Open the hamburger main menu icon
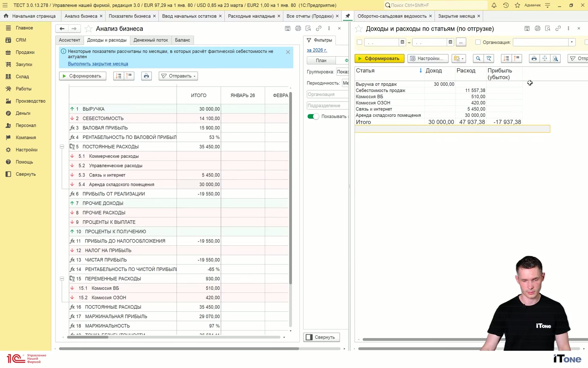The image size is (588, 368). coord(5,5)
